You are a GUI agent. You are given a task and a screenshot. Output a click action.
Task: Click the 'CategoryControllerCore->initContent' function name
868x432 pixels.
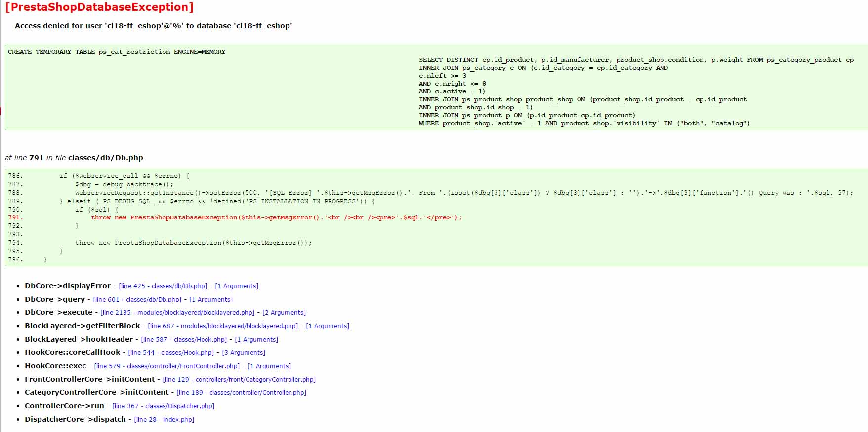(97, 392)
